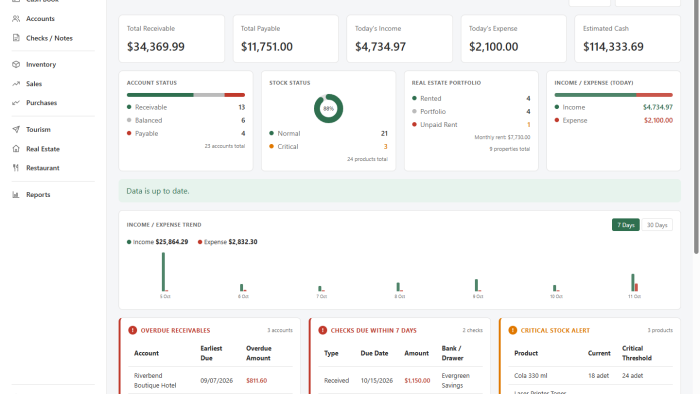Switch trend to 30 Days

coord(657,225)
